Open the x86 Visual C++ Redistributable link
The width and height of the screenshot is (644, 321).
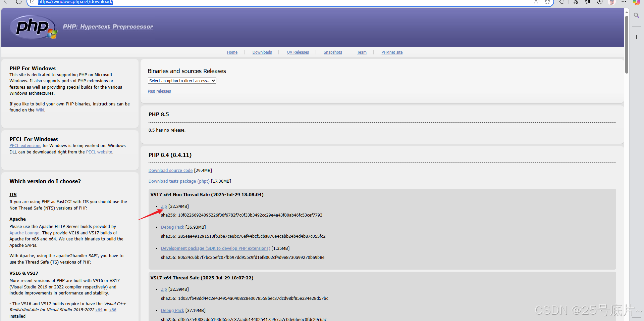pos(113,310)
